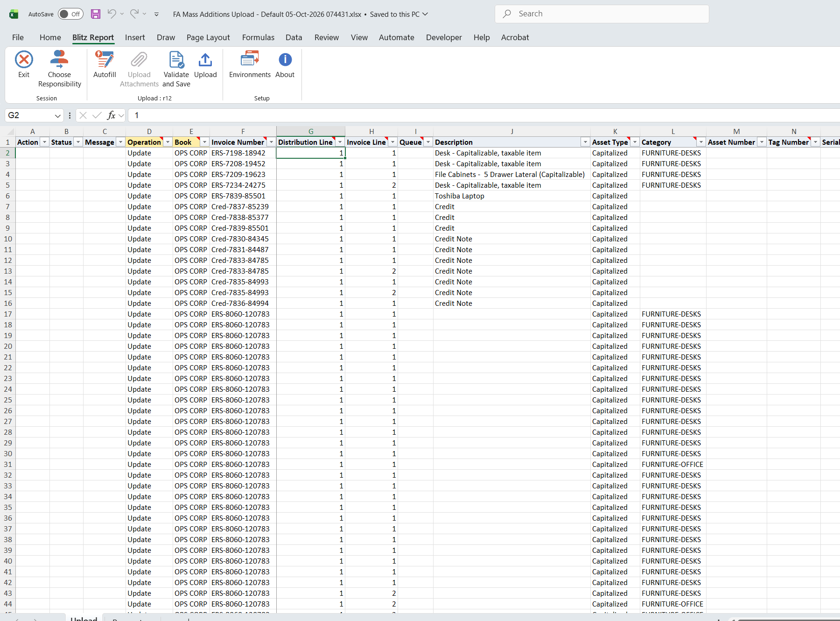This screenshot has width=840, height=621.
Task: Open the Status column filter dropdown
Action: 78,142
